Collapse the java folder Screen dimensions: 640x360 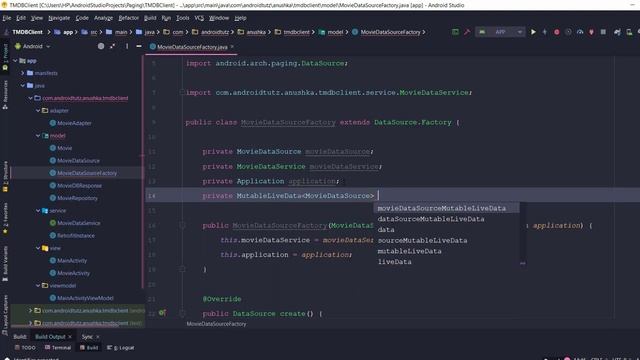point(23,85)
